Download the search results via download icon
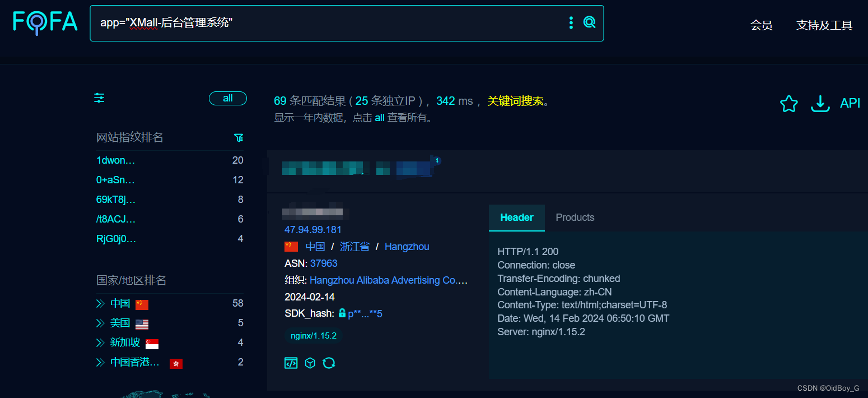The height and width of the screenshot is (398, 868). 820,103
